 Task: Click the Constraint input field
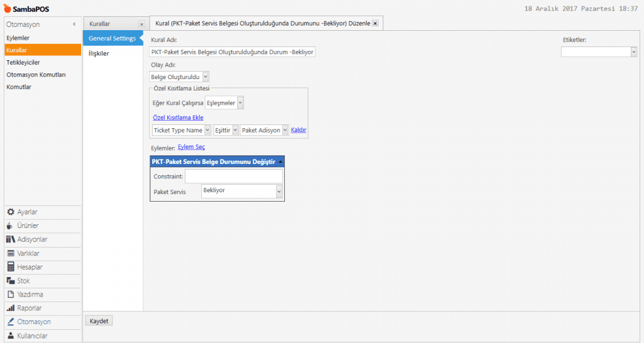[x=233, y=177]
